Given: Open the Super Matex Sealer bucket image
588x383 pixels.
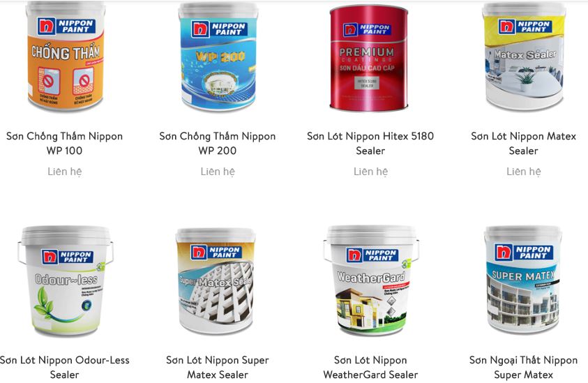Looking at the screenshot, I should point(216,281).
